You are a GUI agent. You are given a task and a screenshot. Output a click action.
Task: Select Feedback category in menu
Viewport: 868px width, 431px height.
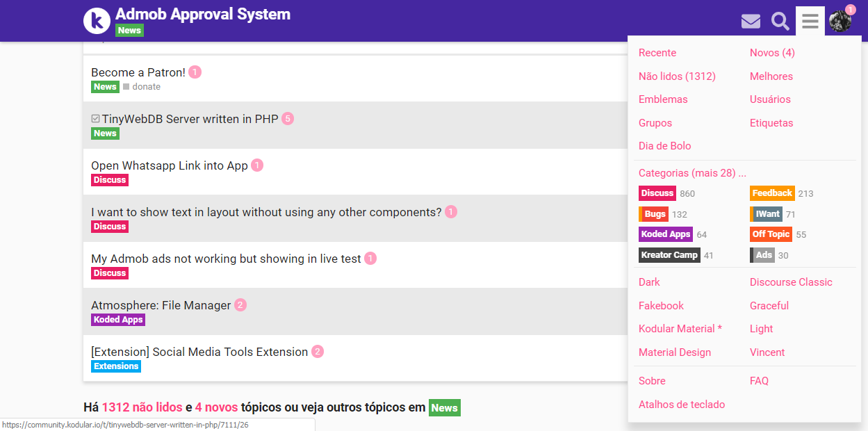[772, 193]
